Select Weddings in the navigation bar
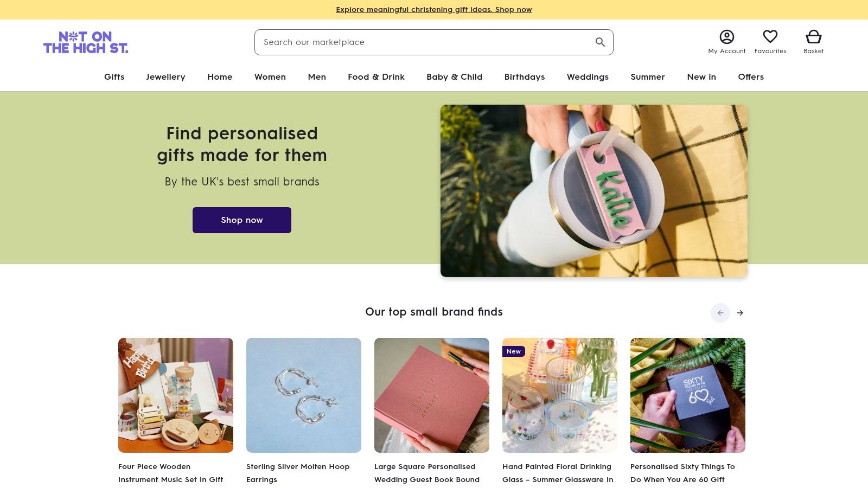This screenshot has width=868, height=488. pos(588,77)
